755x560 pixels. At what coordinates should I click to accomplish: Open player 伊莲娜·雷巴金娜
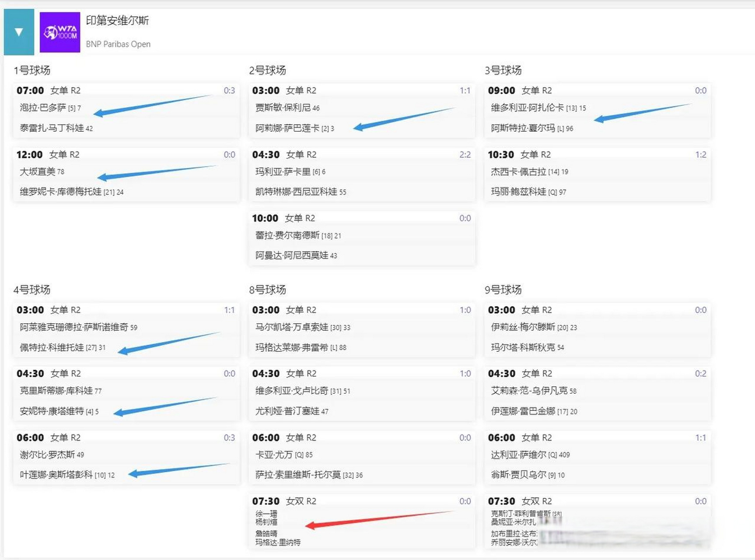[x=523, y=411]
